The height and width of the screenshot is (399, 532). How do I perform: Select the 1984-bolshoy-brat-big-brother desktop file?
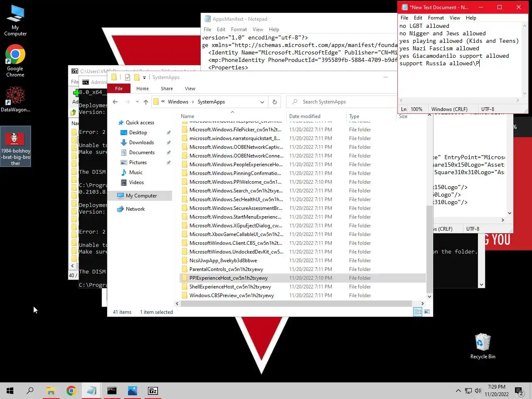pos(15,147)
